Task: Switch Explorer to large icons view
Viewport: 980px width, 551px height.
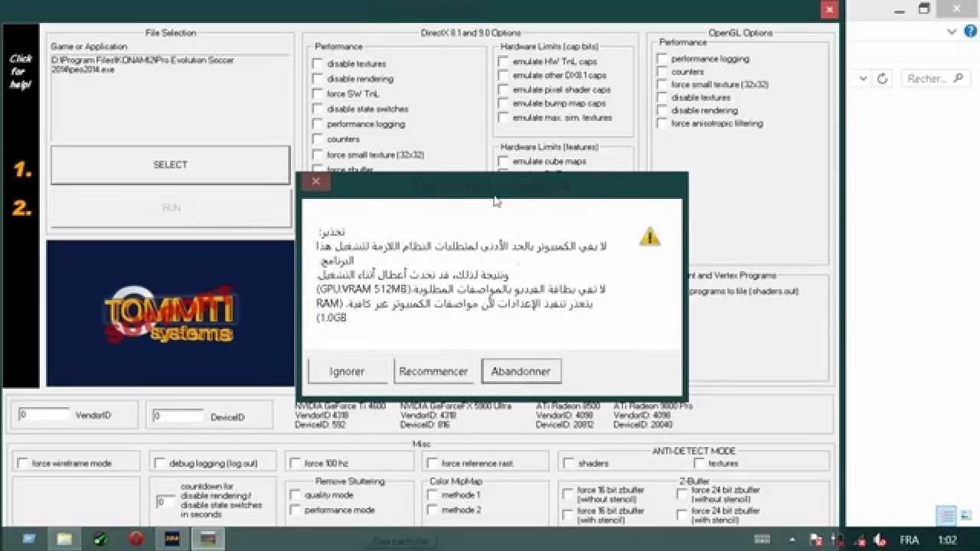Action: point(965,516)
